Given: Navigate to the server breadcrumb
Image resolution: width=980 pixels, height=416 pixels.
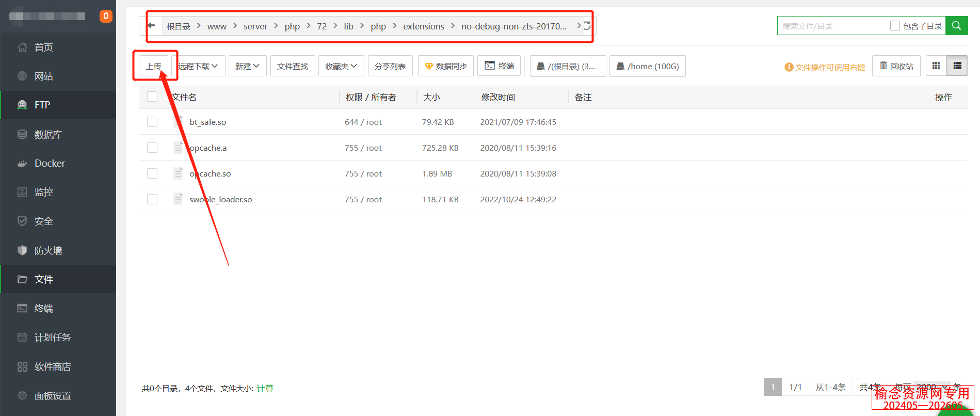Looking at the screenshot, I should coord(255,26).
